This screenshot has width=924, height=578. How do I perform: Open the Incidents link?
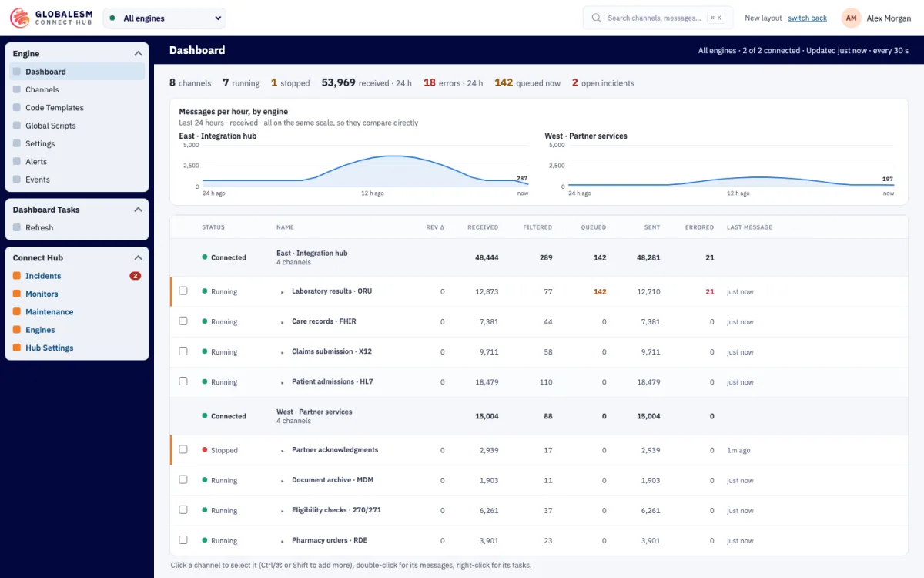43,276
